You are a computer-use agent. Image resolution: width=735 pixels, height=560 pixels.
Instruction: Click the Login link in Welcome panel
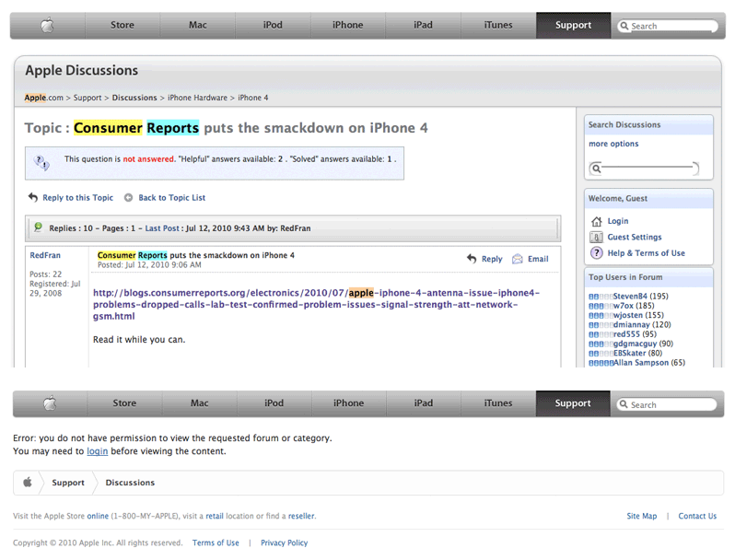pos(618,221)
